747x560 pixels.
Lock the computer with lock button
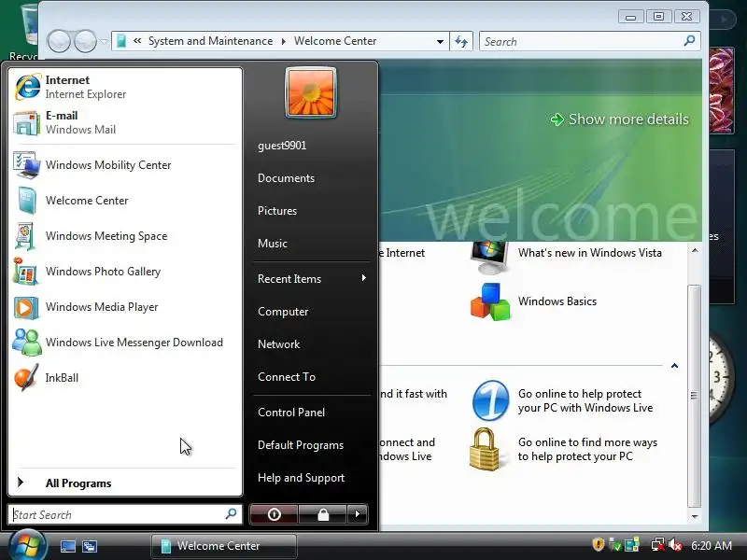click(323, 514)
